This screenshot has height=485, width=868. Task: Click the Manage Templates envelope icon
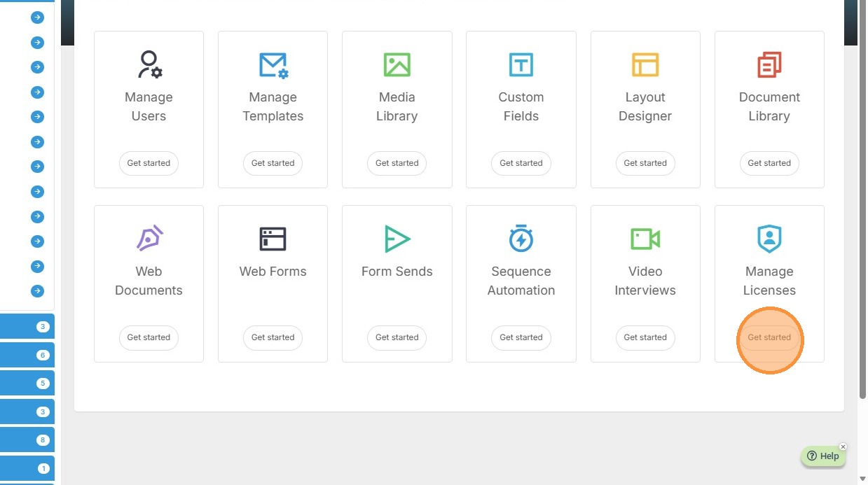click(x=273, y=65)
